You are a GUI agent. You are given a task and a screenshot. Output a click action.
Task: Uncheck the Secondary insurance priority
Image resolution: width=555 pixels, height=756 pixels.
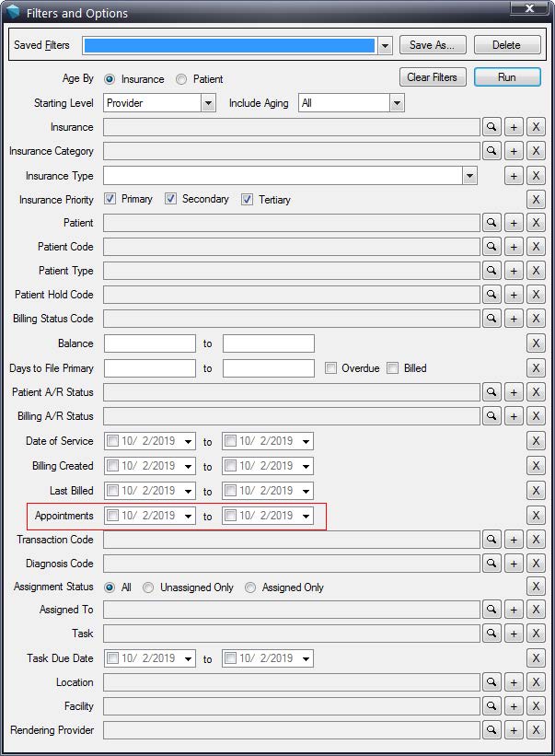click(x=170, y=199)
